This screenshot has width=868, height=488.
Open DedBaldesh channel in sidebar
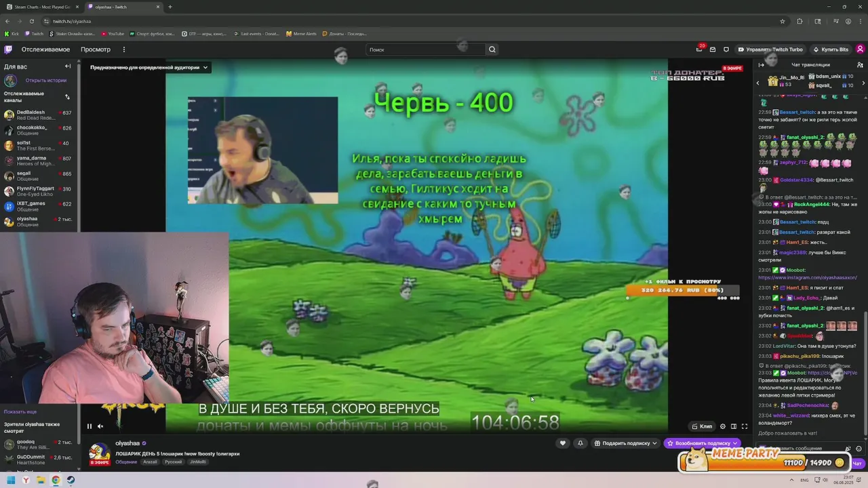coord(39,115)
